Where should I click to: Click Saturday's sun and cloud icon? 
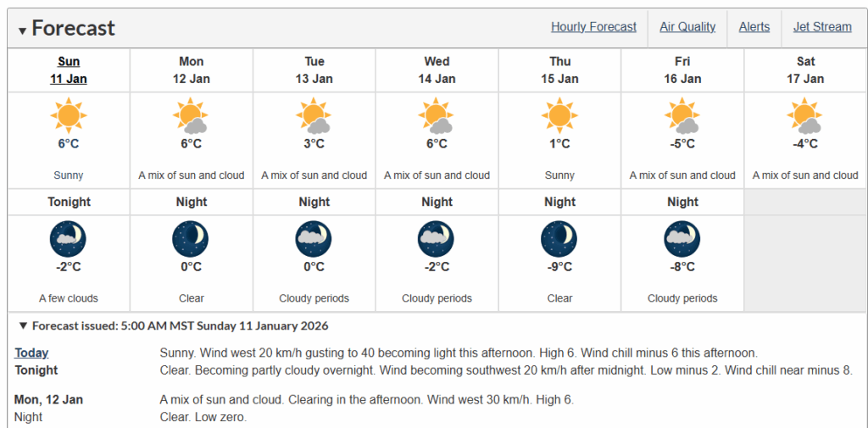click(x=805, y=115)
